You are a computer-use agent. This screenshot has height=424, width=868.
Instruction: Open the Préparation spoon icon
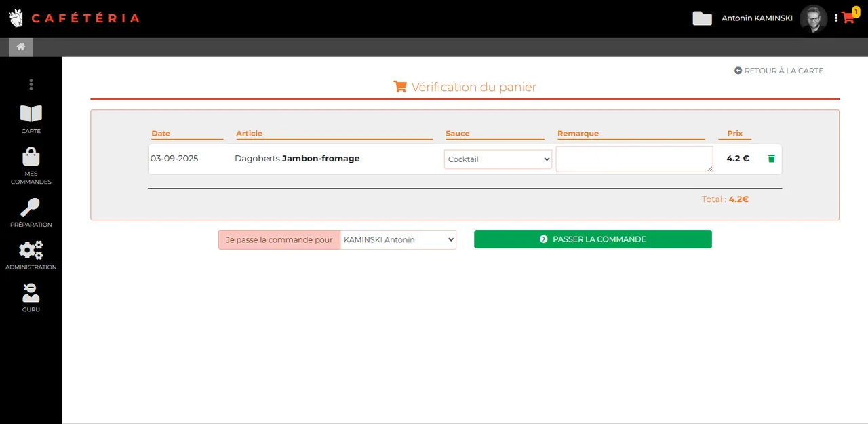pyautogui.click(x=31, y=208)
